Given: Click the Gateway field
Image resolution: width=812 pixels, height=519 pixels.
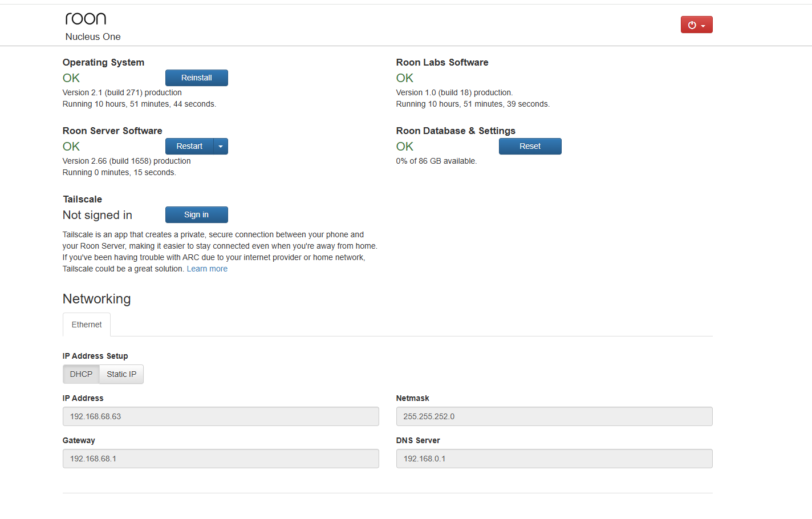Looking at the screenshot, I should pos(221,459).
